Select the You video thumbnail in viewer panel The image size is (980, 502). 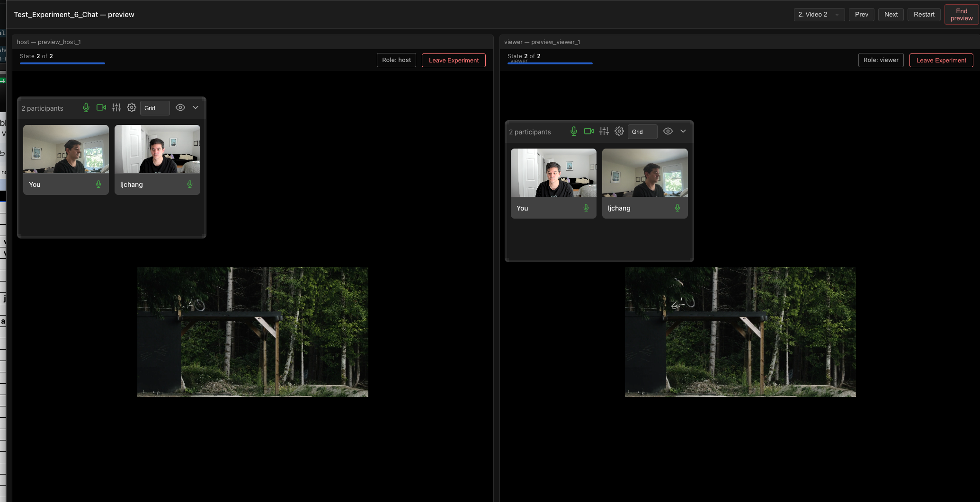click(553, 173)
